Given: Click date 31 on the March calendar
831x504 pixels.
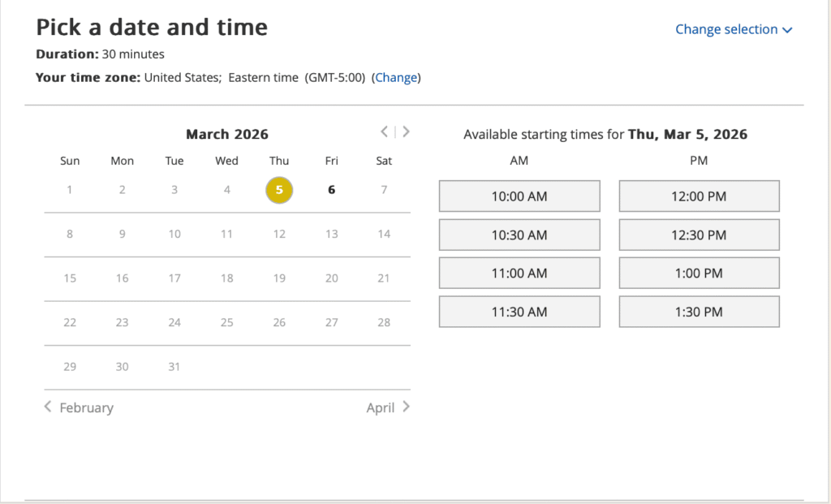Looking at the screenshot, I should coord(174,367).
